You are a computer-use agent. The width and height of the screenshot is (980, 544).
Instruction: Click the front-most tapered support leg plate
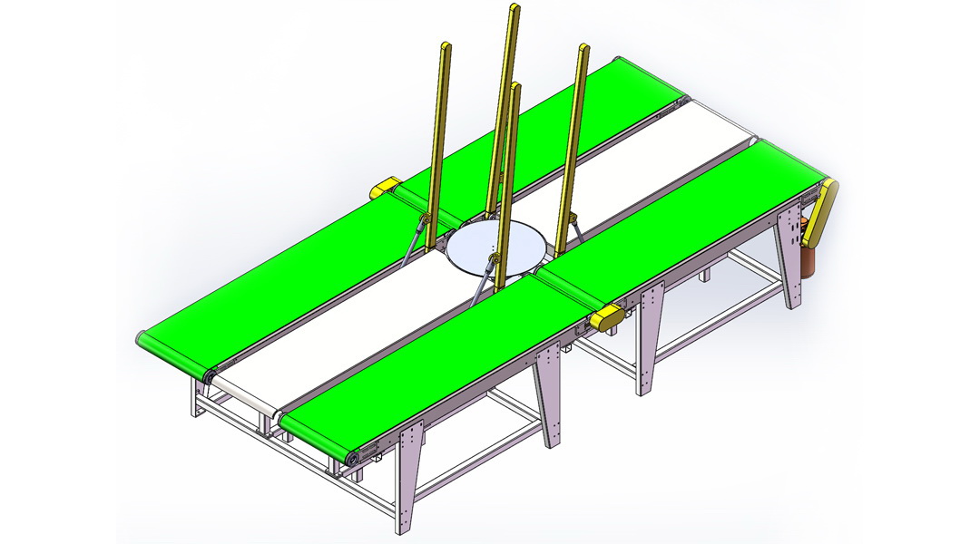[x=407, y=476]
